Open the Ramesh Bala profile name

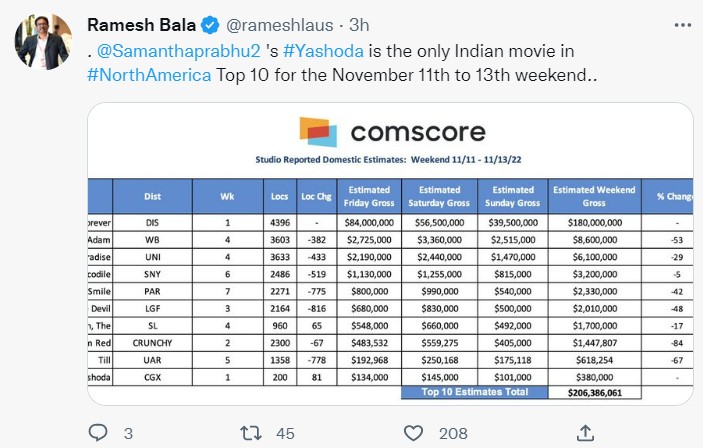point(143,24)
